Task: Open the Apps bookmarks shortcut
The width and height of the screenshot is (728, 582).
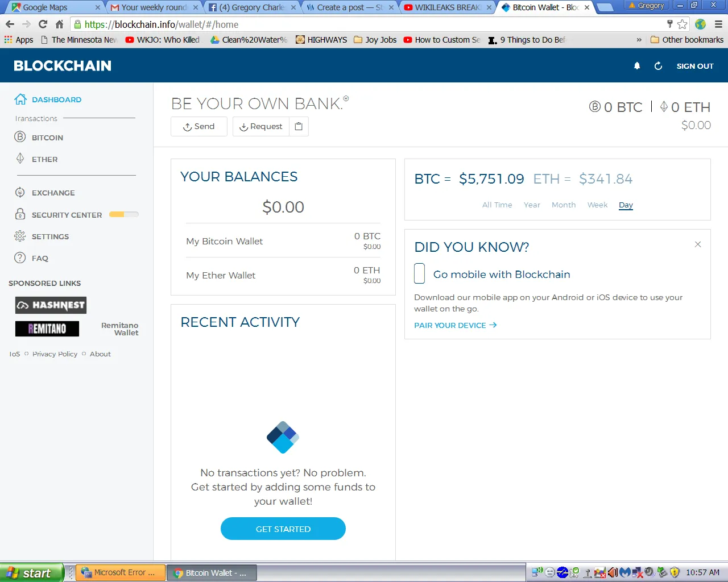Action: 19,40
